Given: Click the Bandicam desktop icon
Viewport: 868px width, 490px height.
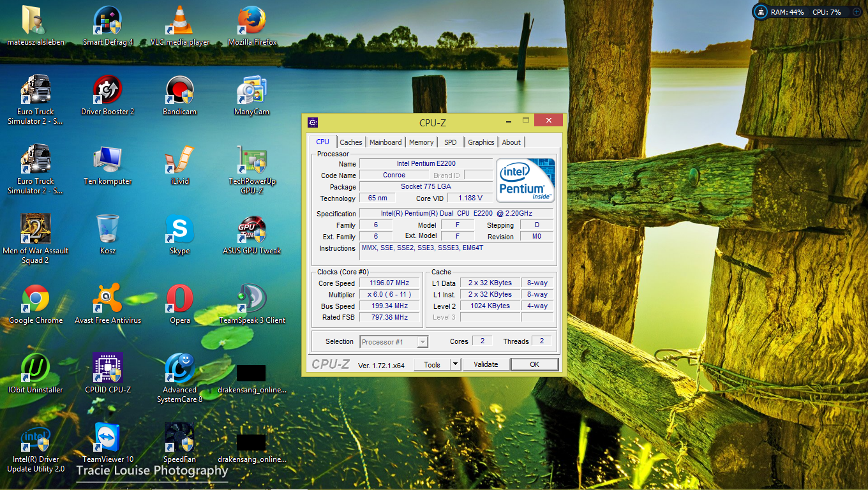Looking at the screenshot, I should pyautogui.click(x=180, y=91).
